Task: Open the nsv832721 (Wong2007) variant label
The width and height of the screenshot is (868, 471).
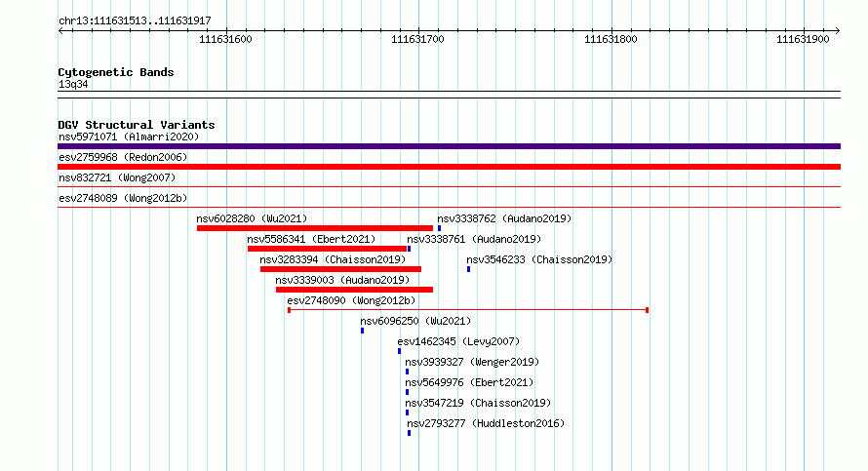Action: coord(117,177)
